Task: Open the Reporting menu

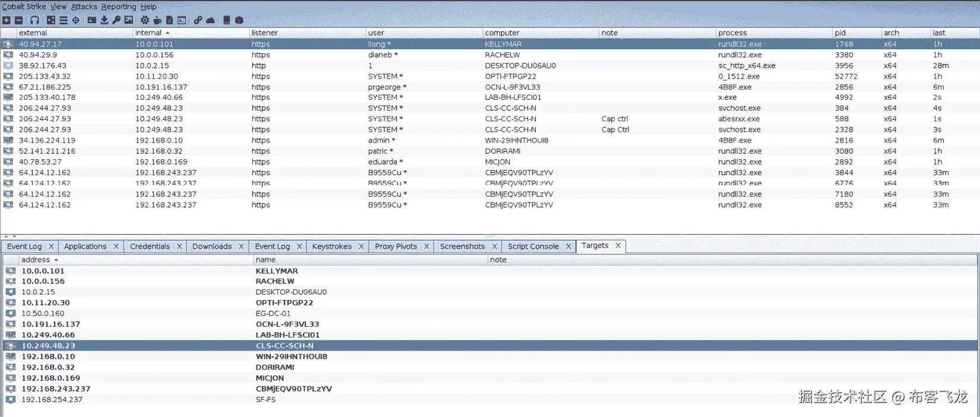Action: tap(119, 7)
